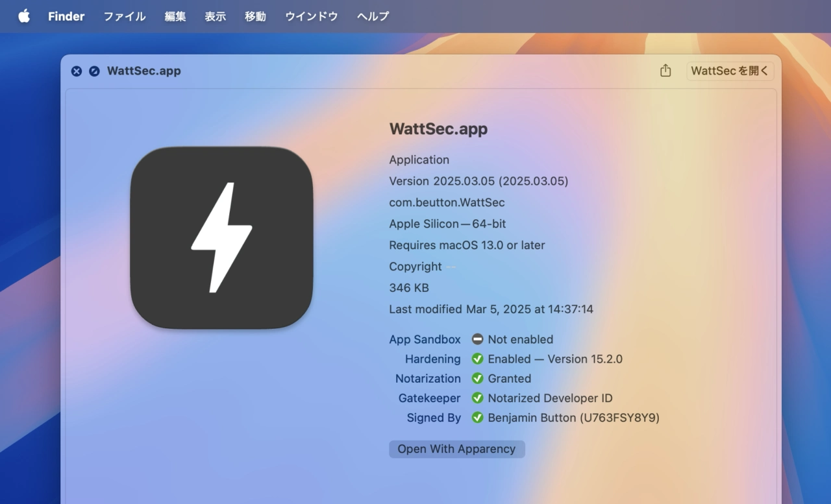Click the green checkmark beside Notarization
831x504 pixels.
(478, 378)
